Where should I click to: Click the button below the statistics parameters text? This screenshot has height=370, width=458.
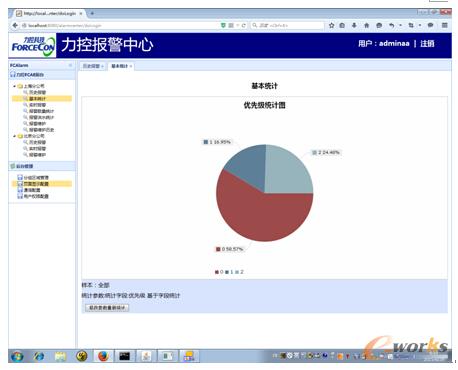107,308
